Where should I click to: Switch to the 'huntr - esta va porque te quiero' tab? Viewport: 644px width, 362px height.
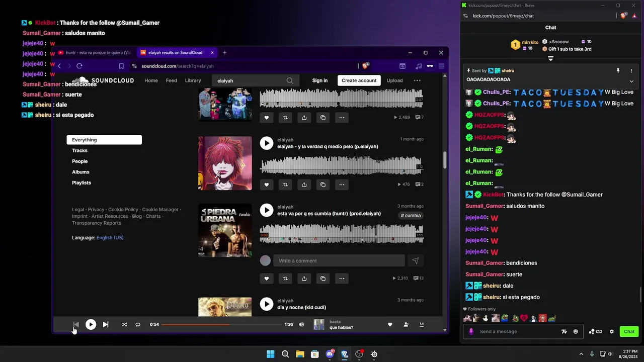tap(95, 52)
